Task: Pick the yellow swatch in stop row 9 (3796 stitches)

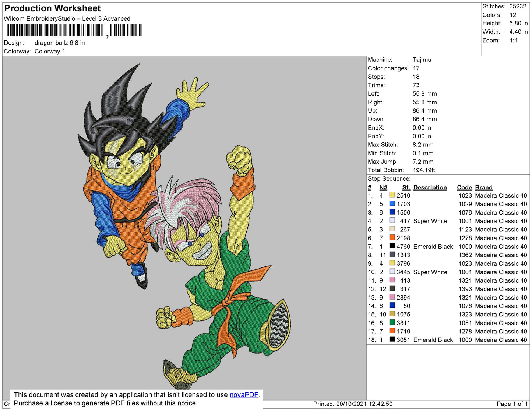Action: point(392,263)
